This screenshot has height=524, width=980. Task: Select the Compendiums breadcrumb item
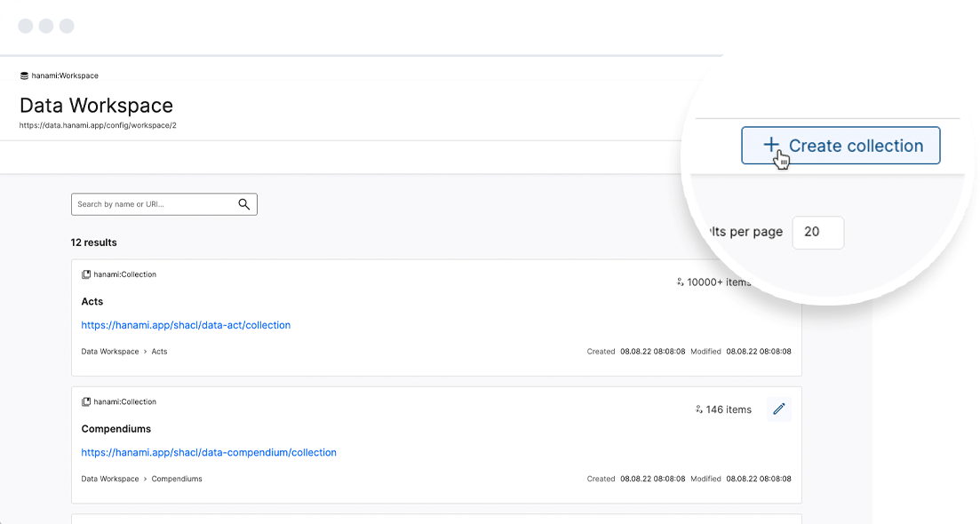point(177,479)
